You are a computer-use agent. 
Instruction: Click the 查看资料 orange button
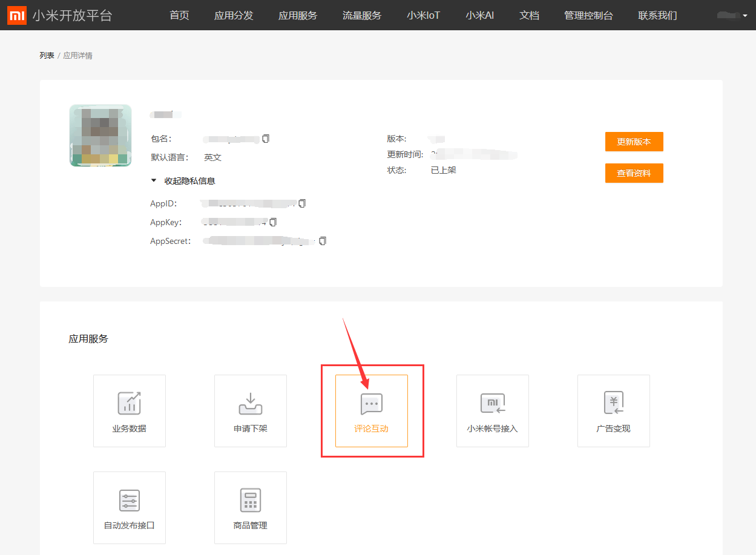(634, 173)
